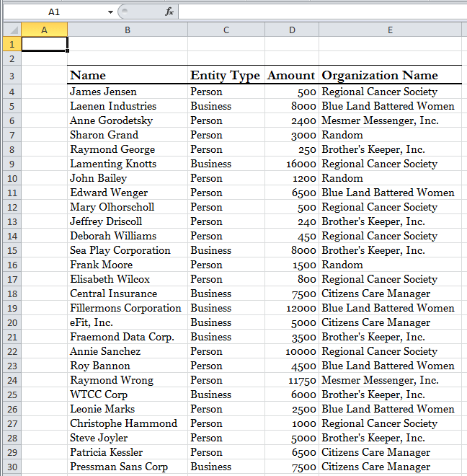Select the Anne Gorodetsky cell
Viewport: 467px width, 476px height.
[x=128, y=120]
